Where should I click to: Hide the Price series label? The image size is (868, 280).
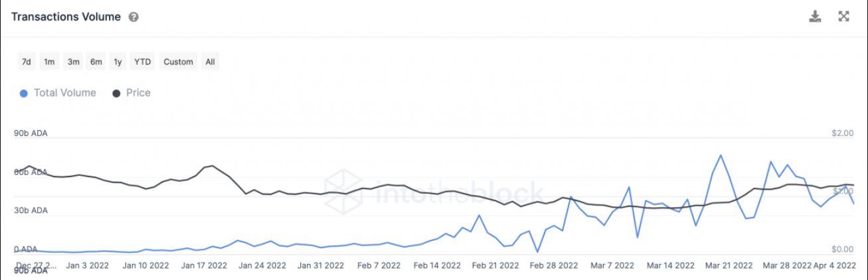[138, 93]
